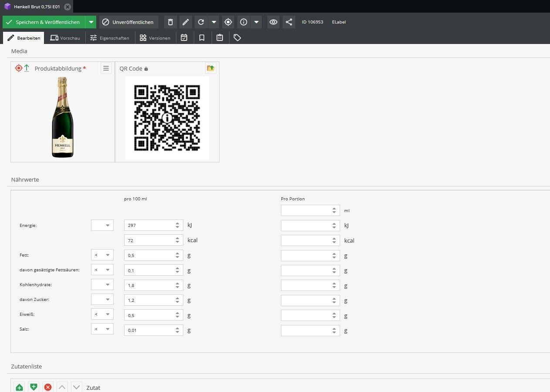Click the delete trash icon in toolbar
The height and width of the screenshot is (392, 550).
[170, 22]
